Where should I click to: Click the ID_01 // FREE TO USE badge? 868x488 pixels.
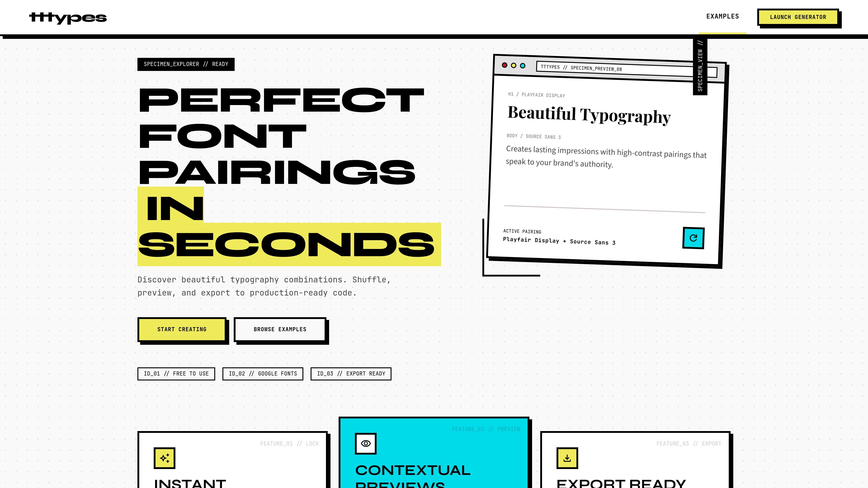(x=176, y=374)
